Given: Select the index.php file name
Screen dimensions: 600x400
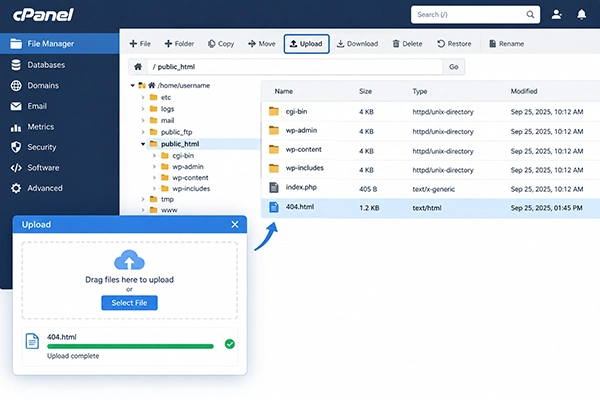Looking at the screenshot, I should pyautogui.click(x=301, y=187).
